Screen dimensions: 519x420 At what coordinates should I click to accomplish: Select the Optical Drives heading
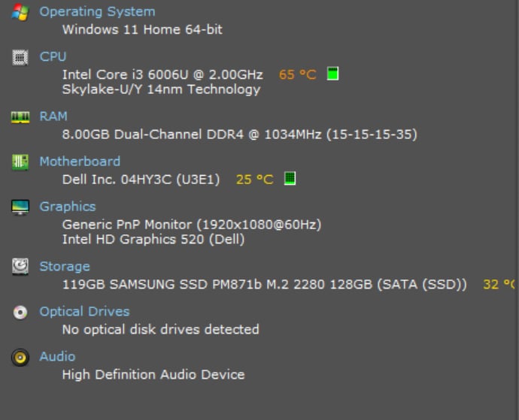pos(84,311)
